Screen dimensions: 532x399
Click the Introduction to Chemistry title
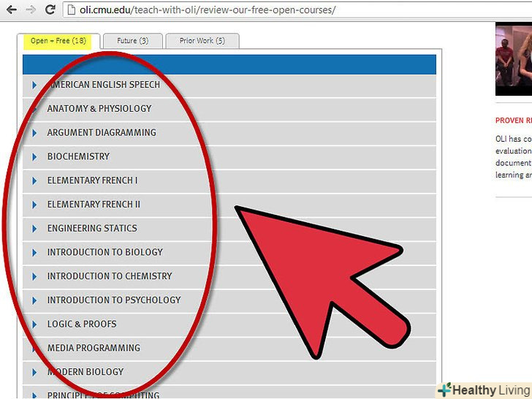(110, 275)
